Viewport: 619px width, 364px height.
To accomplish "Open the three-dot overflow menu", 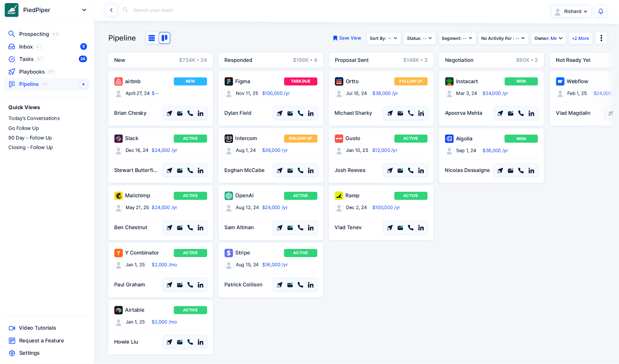I will click(601, 38).
